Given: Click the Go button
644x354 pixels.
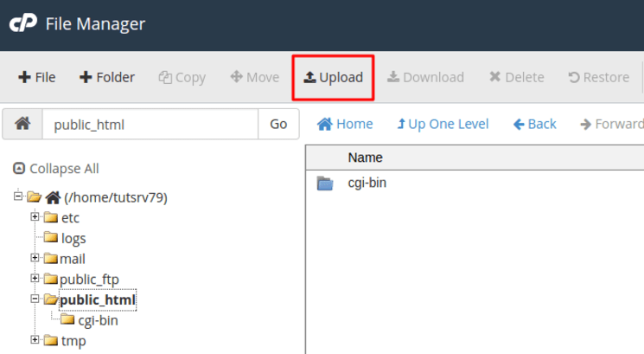Looking at the screenshot, I should pos(278,124).
